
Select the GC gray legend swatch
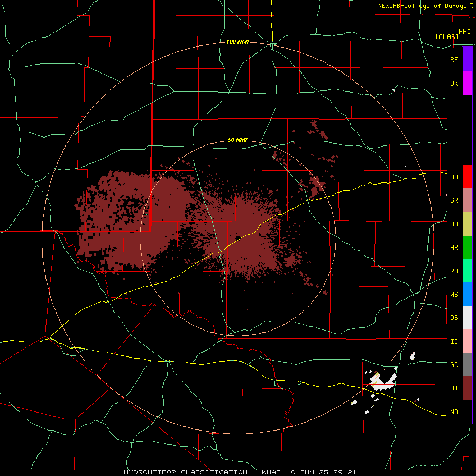tap(467, 364)
